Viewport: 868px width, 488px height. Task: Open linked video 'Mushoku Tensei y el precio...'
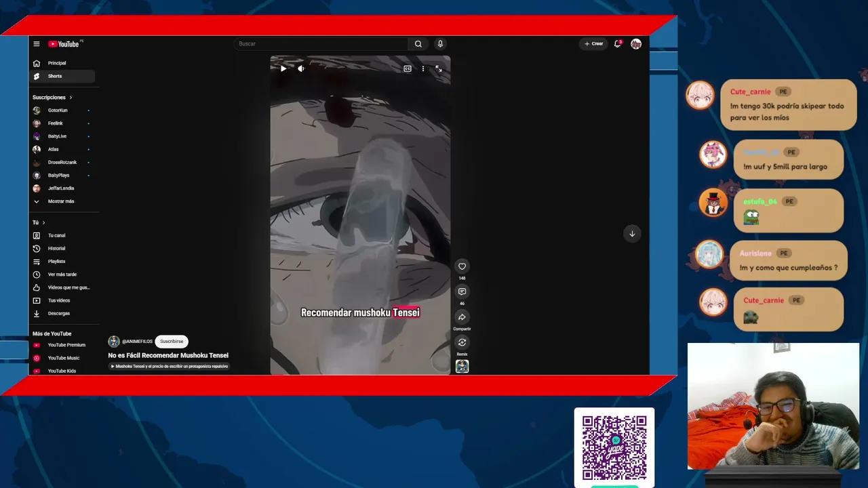coord(170,367)
